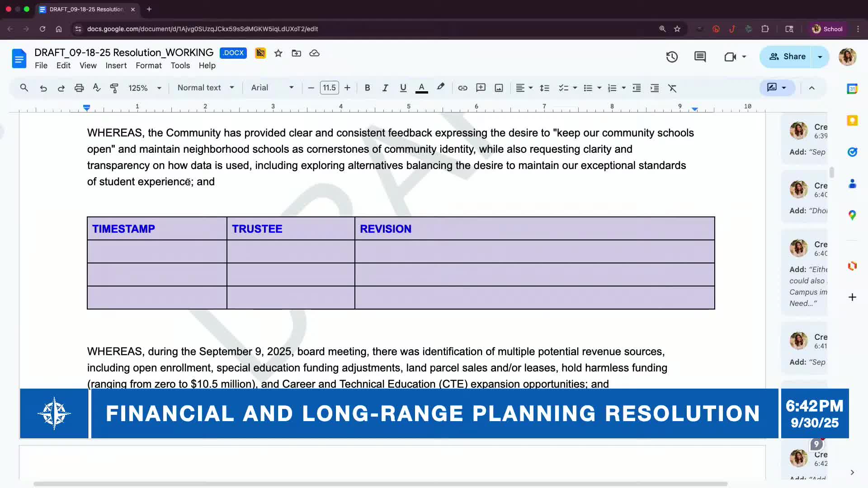Open version history clock icon
The width and height of the screenshot is (868, 488).
(x=671, y=56)
